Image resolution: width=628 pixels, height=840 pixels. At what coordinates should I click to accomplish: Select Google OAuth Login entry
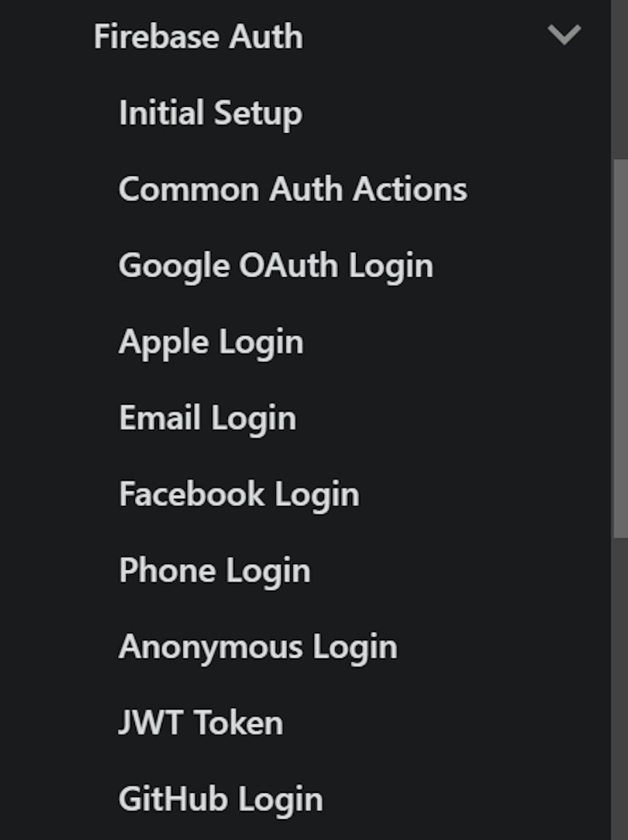tap(276, 266)
